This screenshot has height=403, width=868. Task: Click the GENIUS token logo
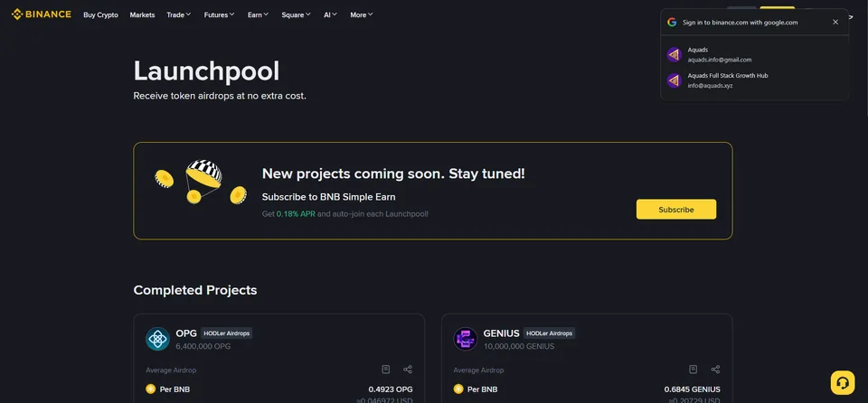point(465,339)
